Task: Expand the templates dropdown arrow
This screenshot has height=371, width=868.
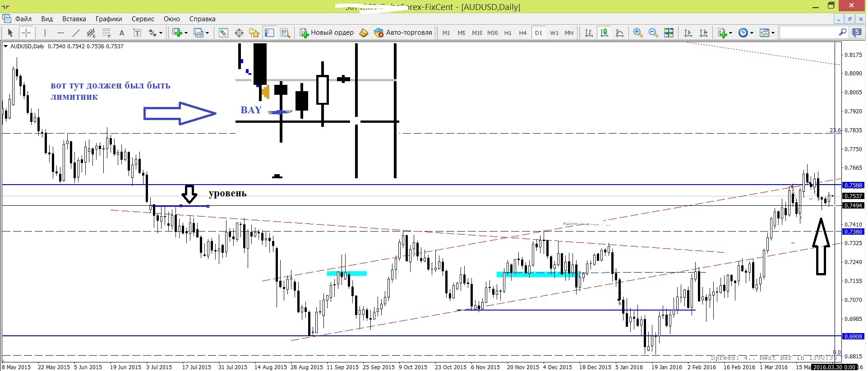Action: point(773,32)
